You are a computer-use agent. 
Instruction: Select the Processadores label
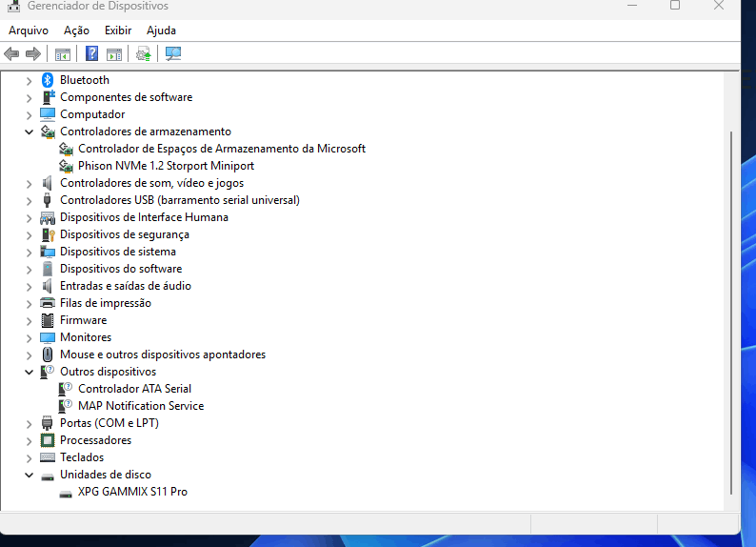95,440
